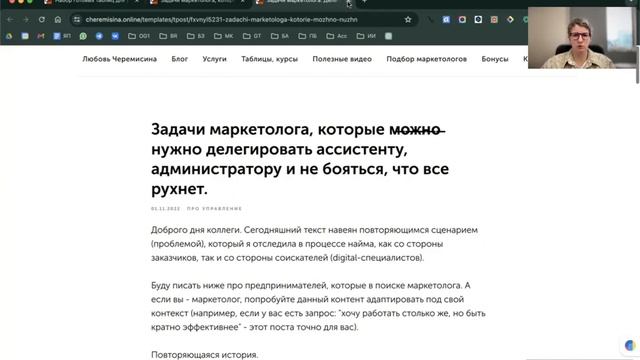Click the webcam video overlay

pyautogui.click(x=582, y=38)
